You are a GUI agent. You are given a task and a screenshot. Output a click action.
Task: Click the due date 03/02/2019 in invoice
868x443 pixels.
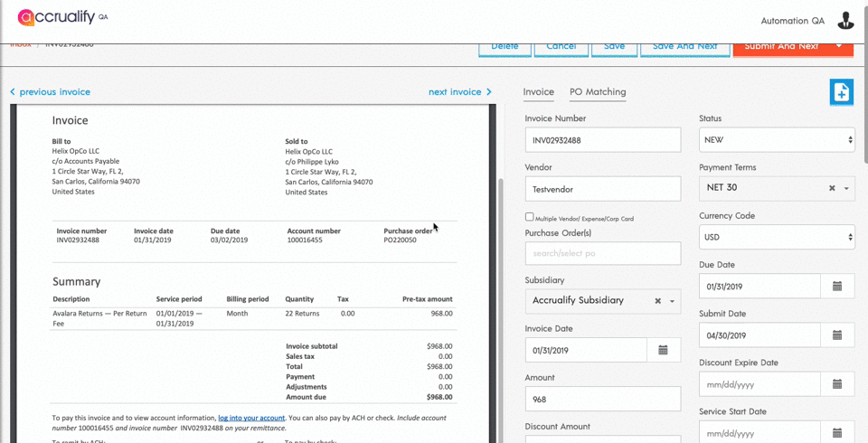point(229,240)
